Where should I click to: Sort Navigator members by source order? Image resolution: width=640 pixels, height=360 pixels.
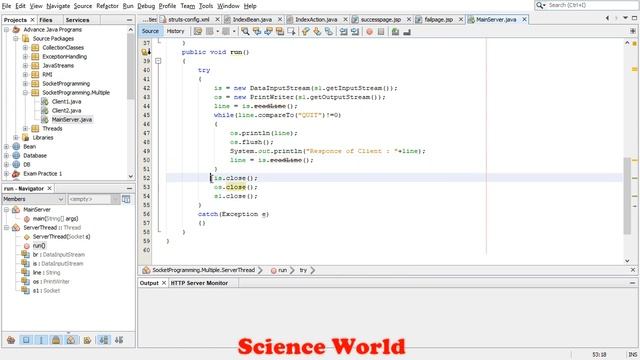click(119, 340)
